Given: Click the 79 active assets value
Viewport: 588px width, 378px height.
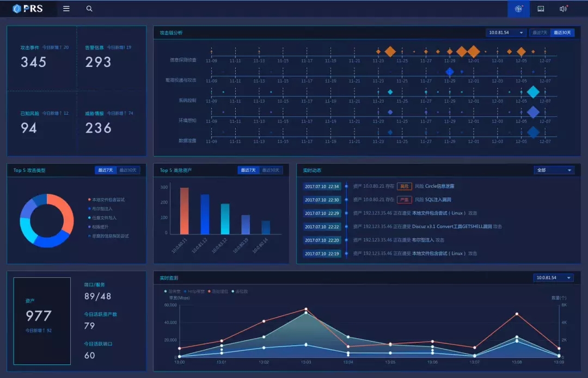Looking at the screenshot, I should pyautogui.click(x=89, y=326).
